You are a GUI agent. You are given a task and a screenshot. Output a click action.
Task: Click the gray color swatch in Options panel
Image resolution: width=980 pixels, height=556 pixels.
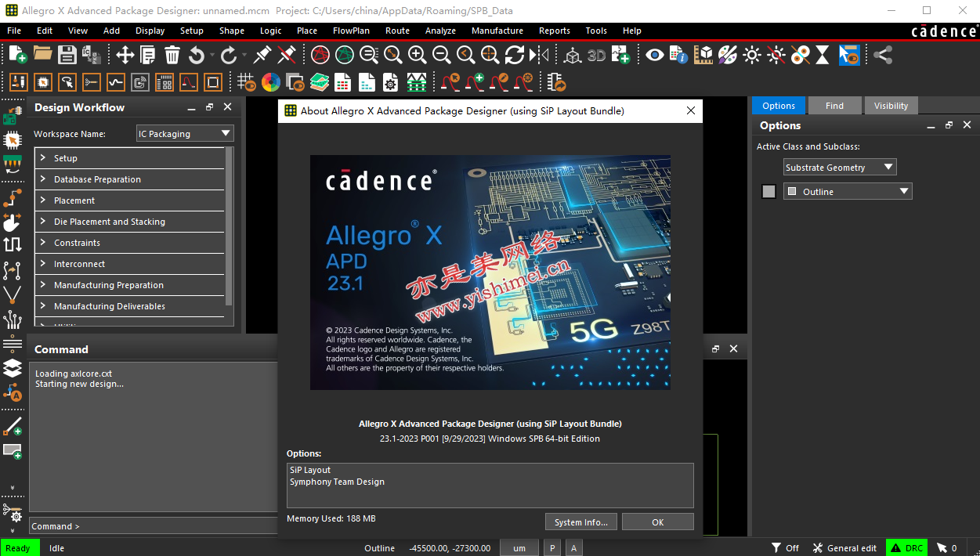(x=768, y=191)
